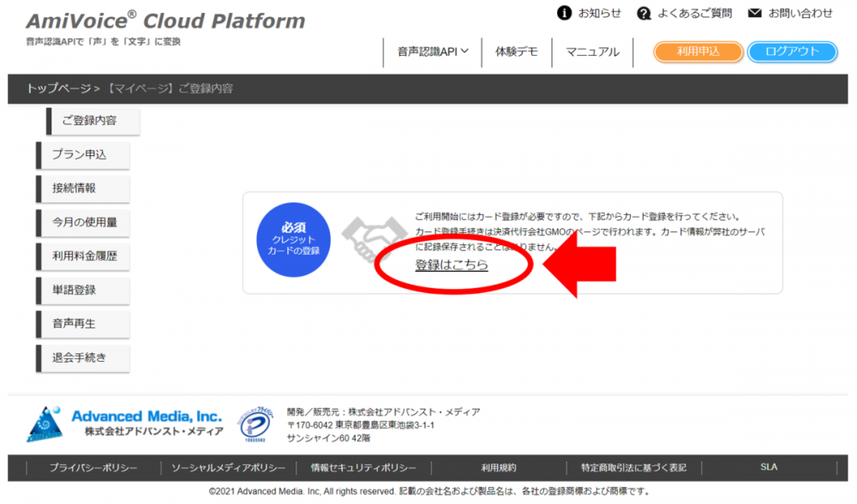Click the blue ログアウト button

(792, 52)
